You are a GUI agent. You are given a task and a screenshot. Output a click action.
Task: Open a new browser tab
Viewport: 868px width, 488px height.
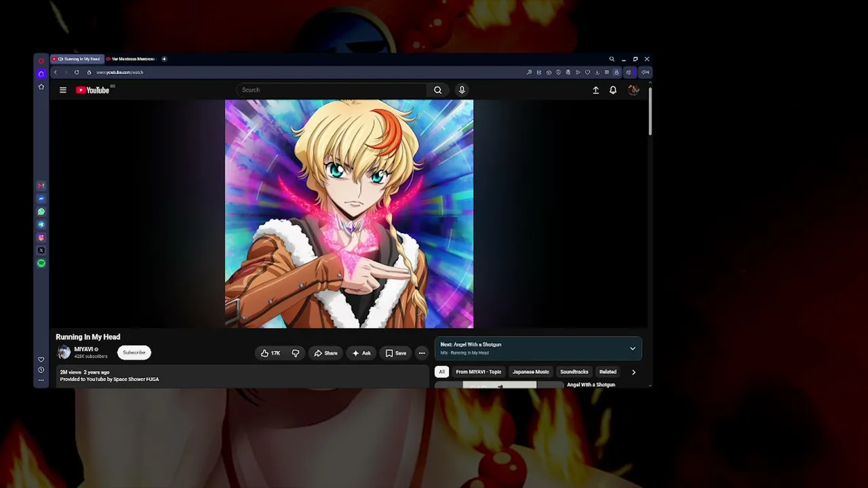point(164,59)
